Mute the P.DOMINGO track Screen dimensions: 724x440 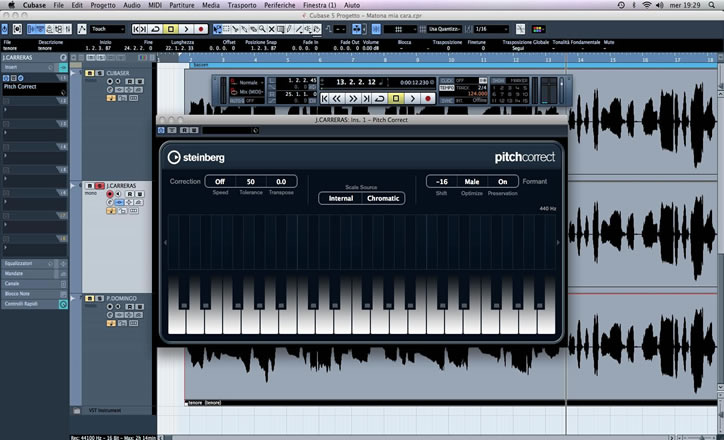(x=90, y=298)
